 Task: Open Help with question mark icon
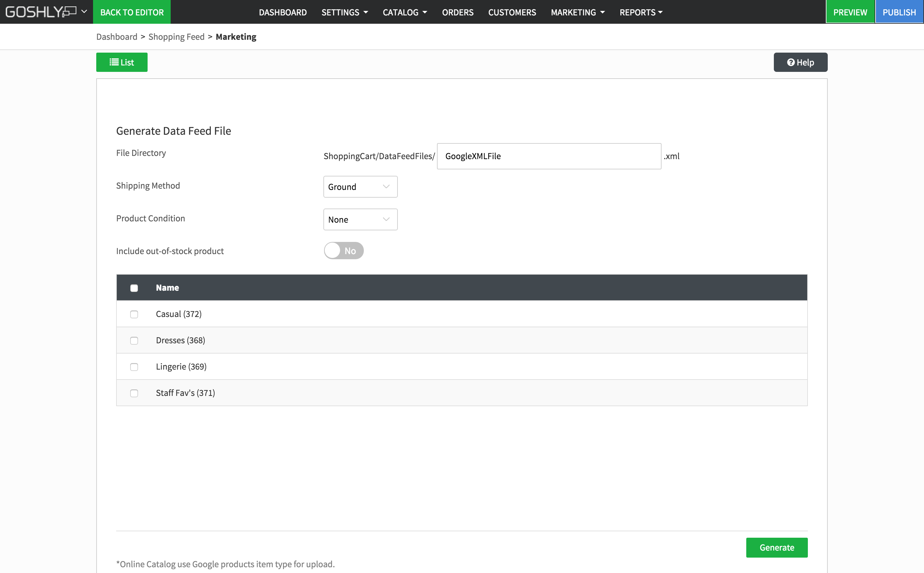pos(800,62)
